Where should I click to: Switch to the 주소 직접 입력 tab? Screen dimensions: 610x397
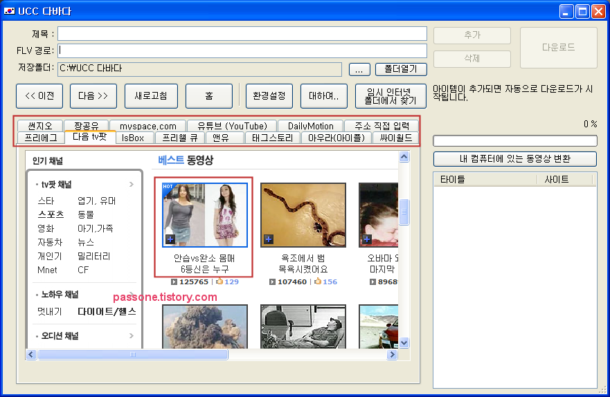click(x=382, y=126)
